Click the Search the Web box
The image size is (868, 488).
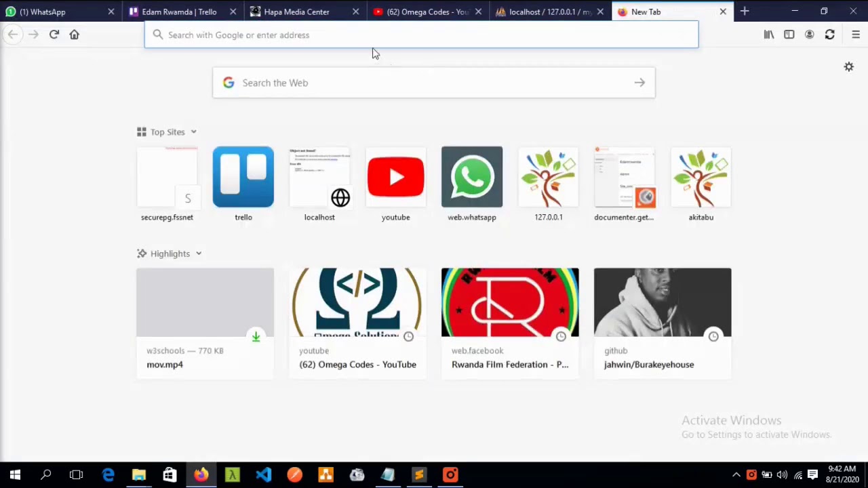click(x=434, y=83)
